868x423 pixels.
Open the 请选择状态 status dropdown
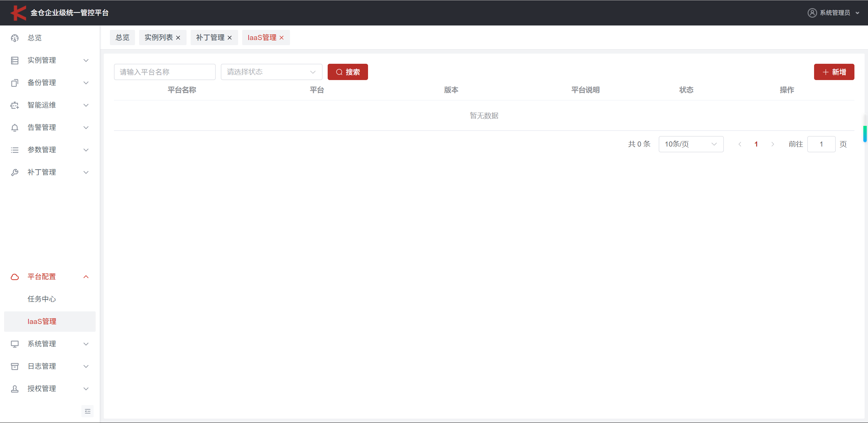[x=271, y=72]
